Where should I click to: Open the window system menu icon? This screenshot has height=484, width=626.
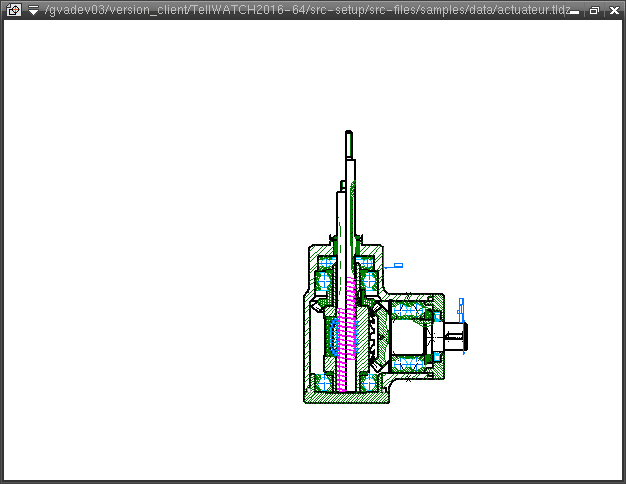[x=13, y=10]
